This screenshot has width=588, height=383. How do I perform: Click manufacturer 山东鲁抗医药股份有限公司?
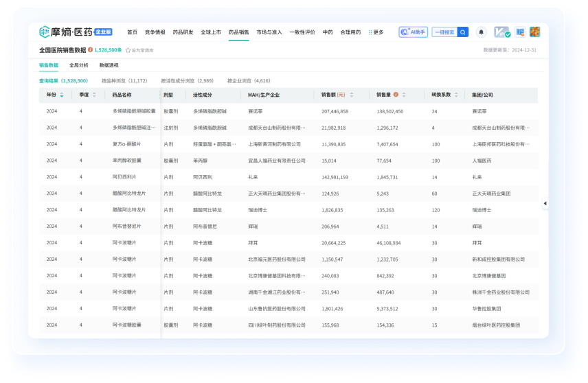pos(277,309)
